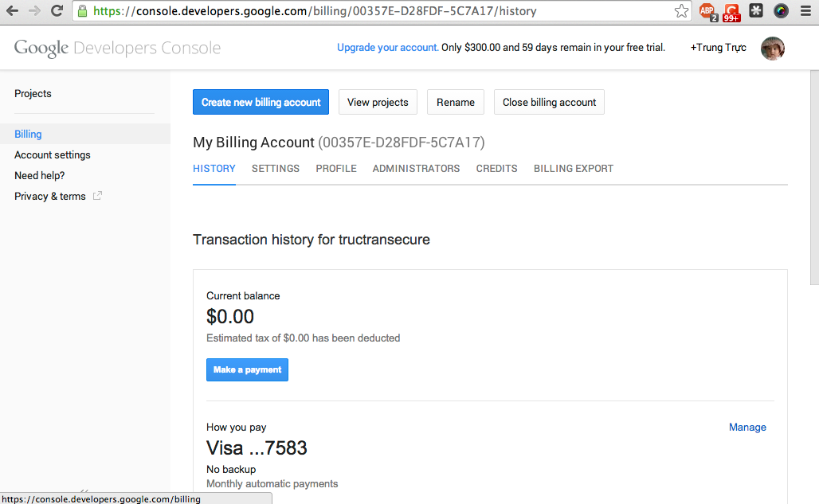
Task: Switch to the Settings tab
Action: click(x=276, y=169)
